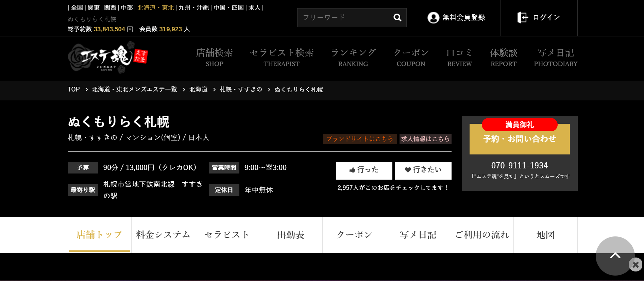Select 料金システム tab
This screenshot has width=644, height=281.
pyautogui.click(x=163, y=235)
